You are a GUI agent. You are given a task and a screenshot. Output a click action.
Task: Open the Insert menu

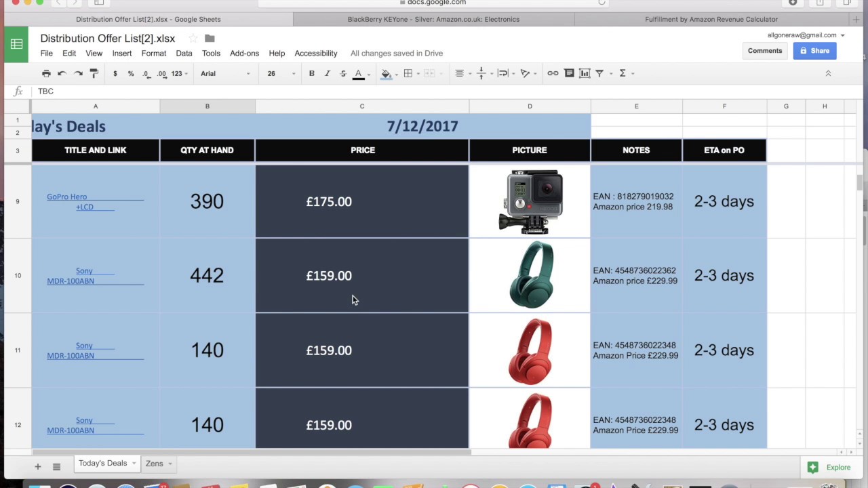122,54
